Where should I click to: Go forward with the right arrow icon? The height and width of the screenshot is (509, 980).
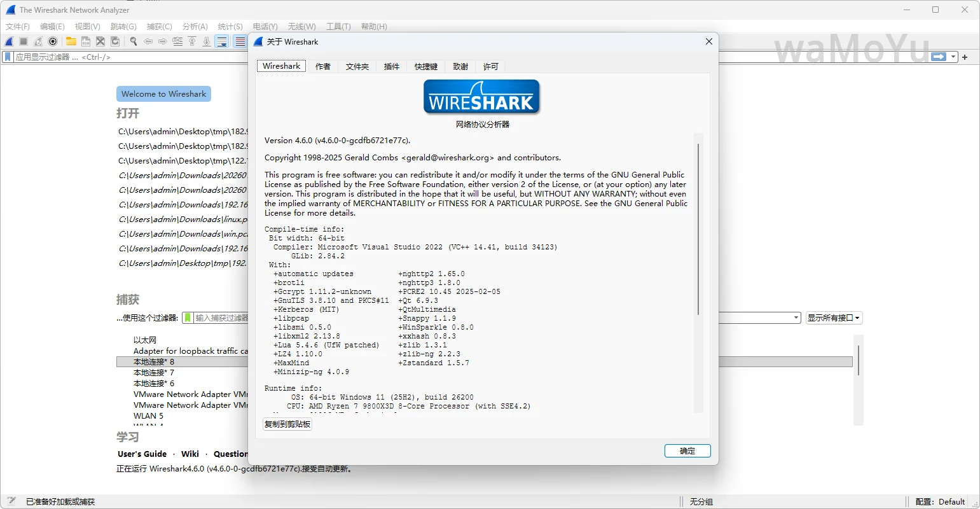click(163, 41)
